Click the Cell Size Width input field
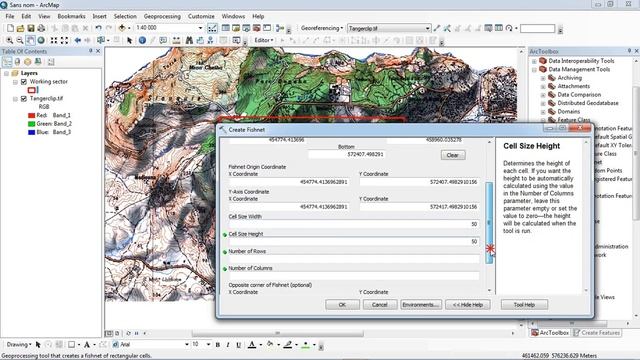The width and height of the screenshot is (640, 360). pyautogui.click(x=354, y=224)
